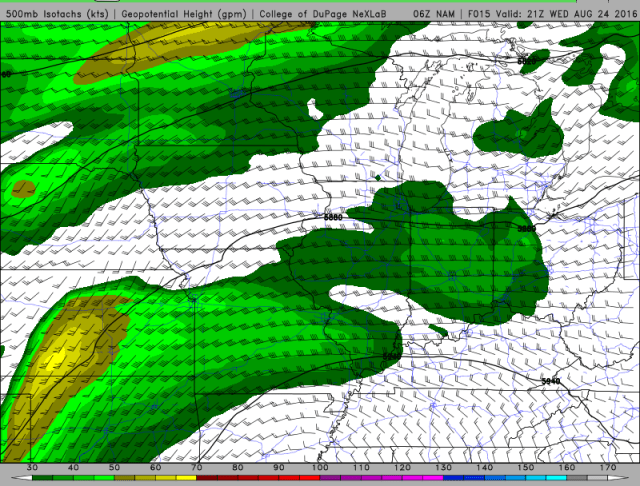640x486 pixels.
Task: Click the dark green 30-35 kt color swatch
Action: tap(42, 478)
